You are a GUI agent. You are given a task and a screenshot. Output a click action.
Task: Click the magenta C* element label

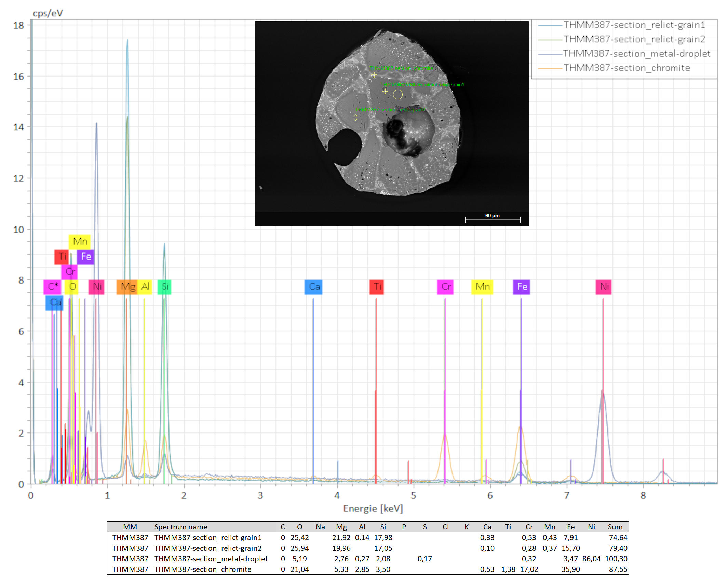tap(52, 287)
